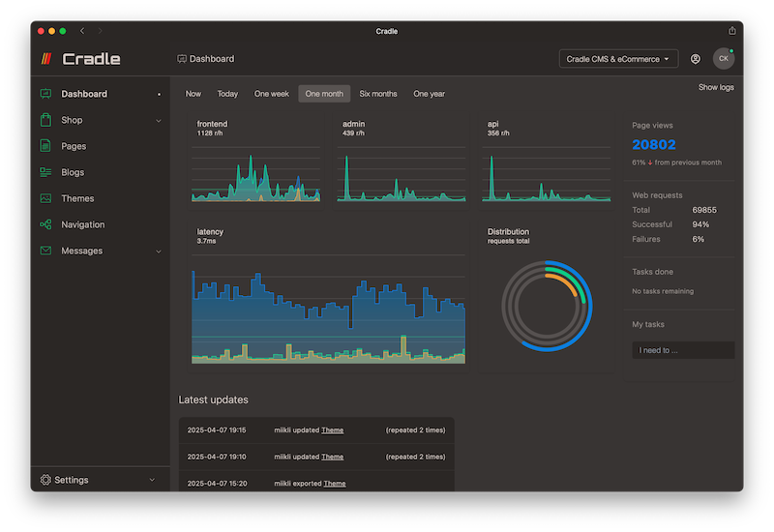Switch to the Six months range

click(378, 94)
